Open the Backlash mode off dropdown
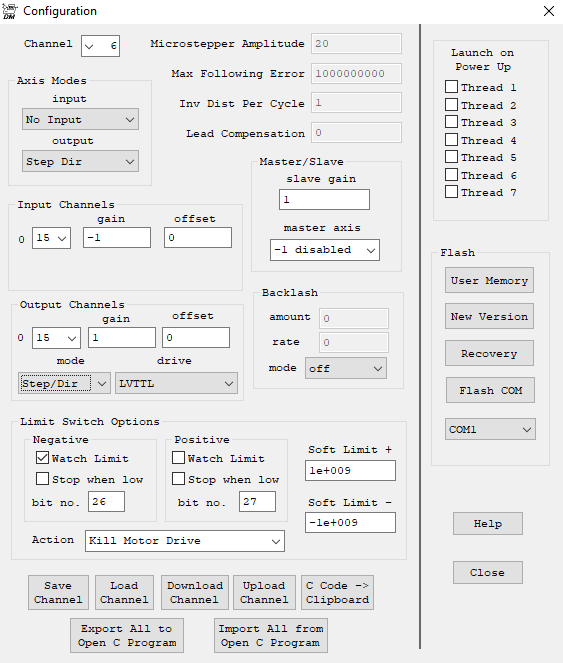The height and width of the screenshot is (663, 563). (346, 368)
